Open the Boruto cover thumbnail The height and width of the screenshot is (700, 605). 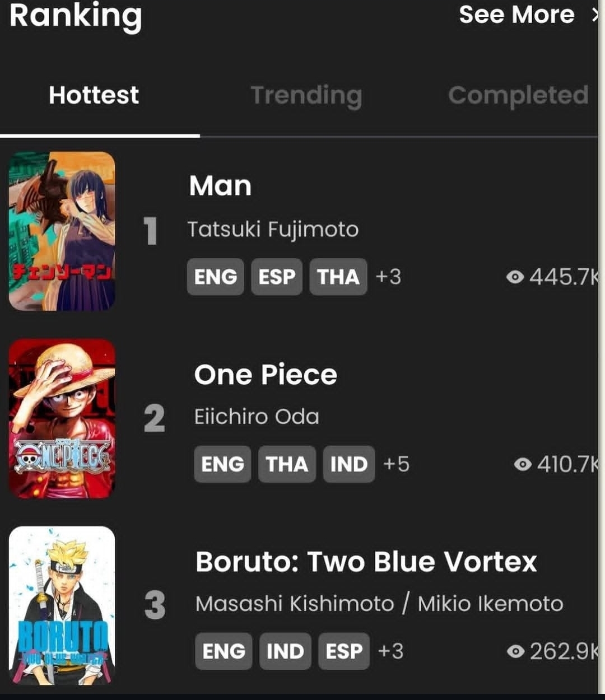[x=62, y=605]
